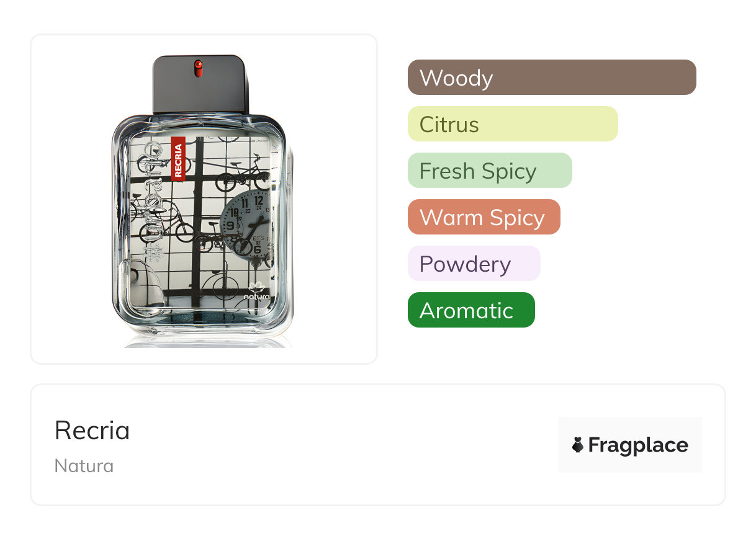Click the blank middle of the Recria info card
This screenshot has height=536, width=756.
tap(341, 445)
